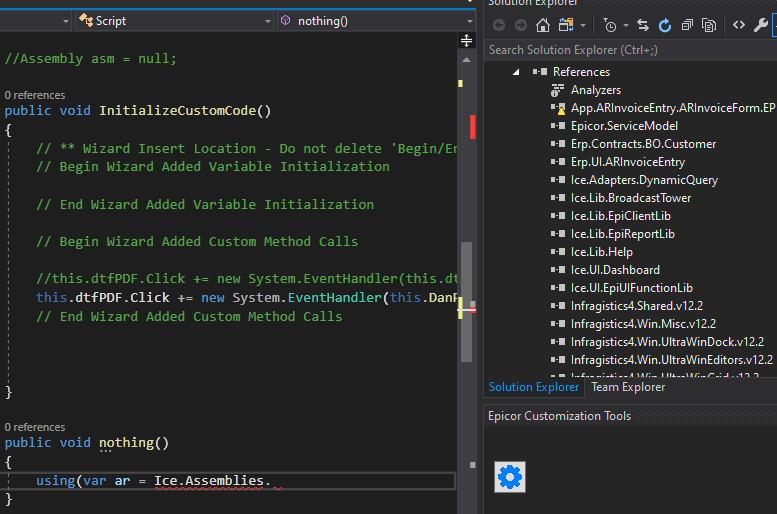Click the //Assembly asm = null; comment

(x=91, y=58)
